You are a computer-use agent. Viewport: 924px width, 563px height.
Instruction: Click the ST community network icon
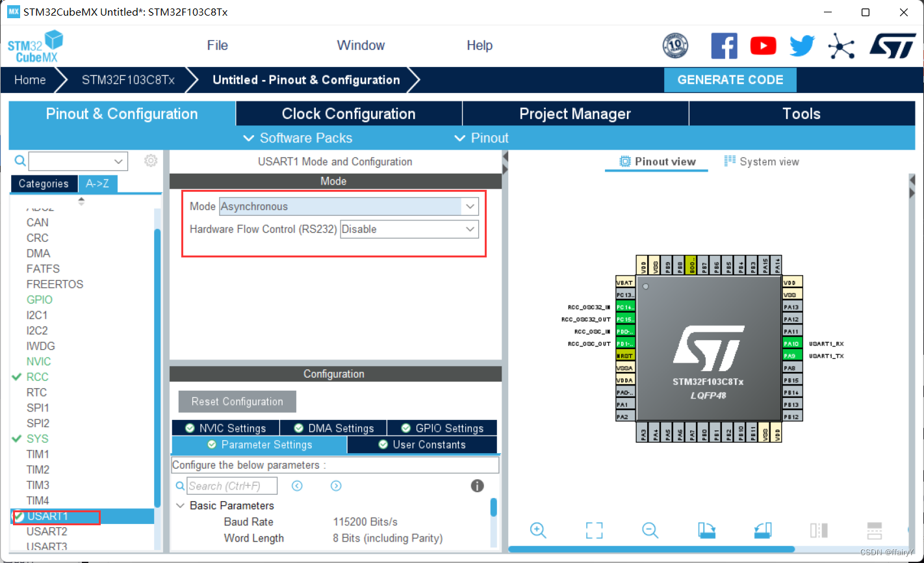click(841, 46)
